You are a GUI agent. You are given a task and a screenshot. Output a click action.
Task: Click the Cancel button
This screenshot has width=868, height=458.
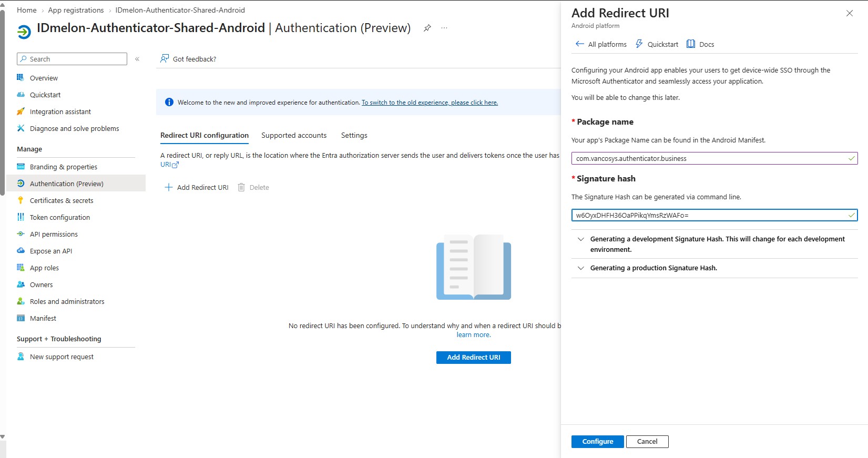(x=647, y=442)
